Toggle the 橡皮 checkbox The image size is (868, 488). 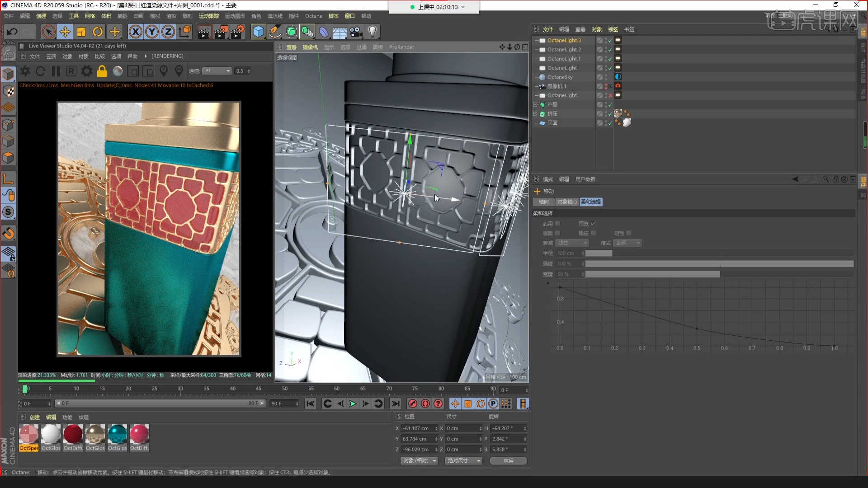point(593,233)
